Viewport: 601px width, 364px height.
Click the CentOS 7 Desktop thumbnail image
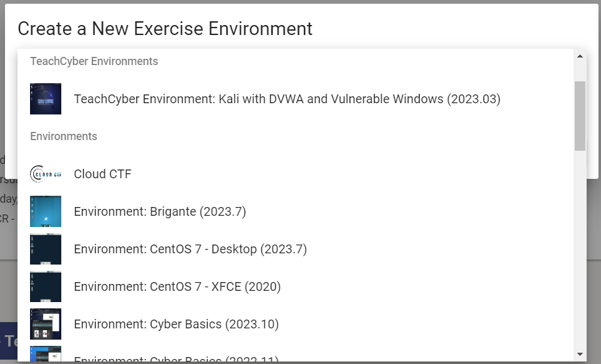46,248
